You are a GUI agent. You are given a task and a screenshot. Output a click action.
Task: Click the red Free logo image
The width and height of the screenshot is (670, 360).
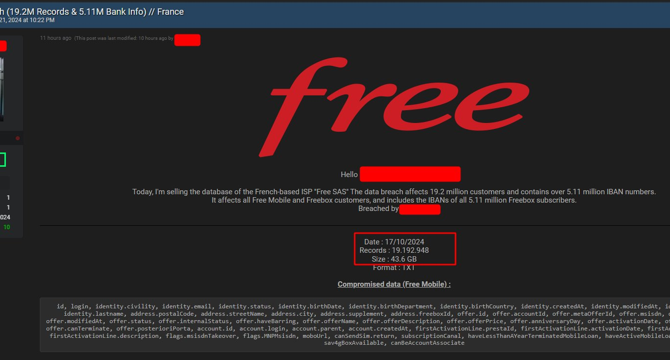coord(394,107)
